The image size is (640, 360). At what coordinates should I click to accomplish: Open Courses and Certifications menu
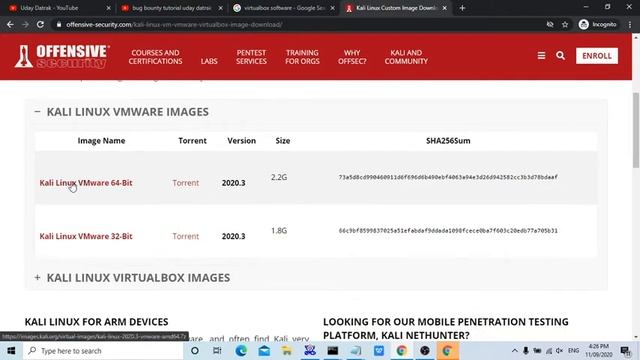click(155, 57)
